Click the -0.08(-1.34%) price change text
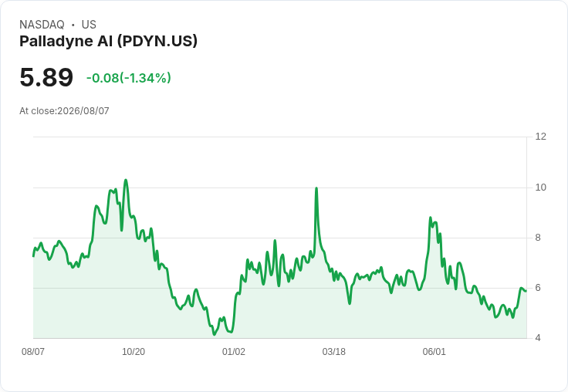This screenshot has width=568, height=392. pos(129,78)
